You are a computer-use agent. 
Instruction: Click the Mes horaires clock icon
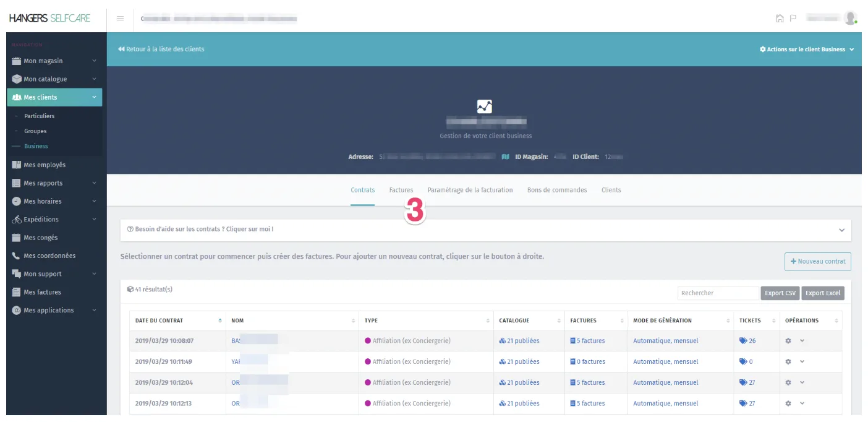click(17, 201)
